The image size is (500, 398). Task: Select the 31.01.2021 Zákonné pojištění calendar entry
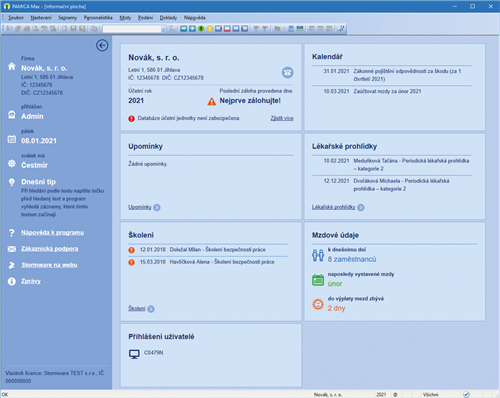[391, 75]
